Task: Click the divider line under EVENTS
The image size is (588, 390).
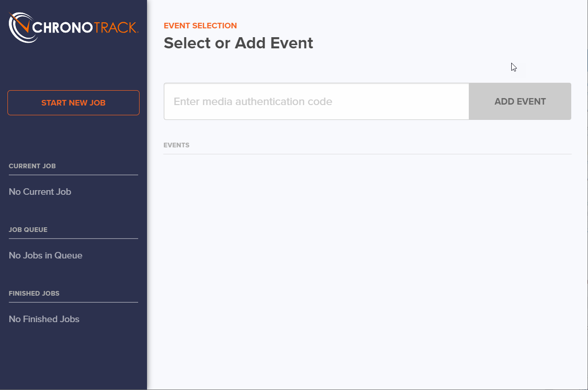Action: click(x=367, y=154)
